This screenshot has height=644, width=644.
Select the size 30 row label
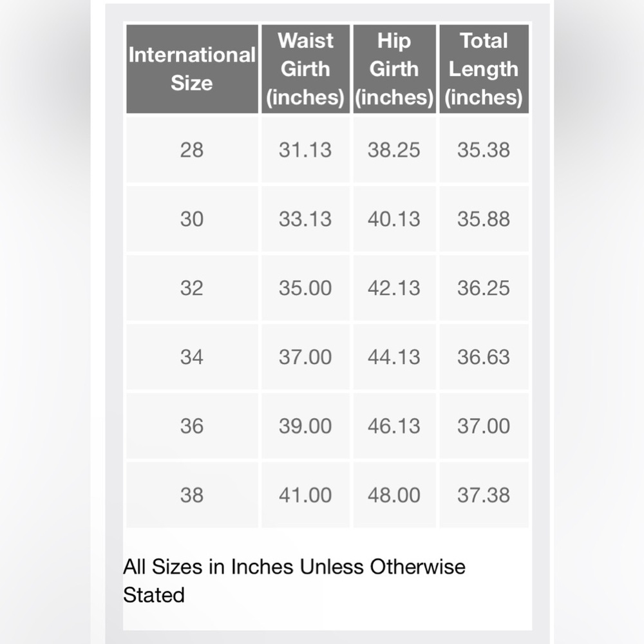(192, 219)
